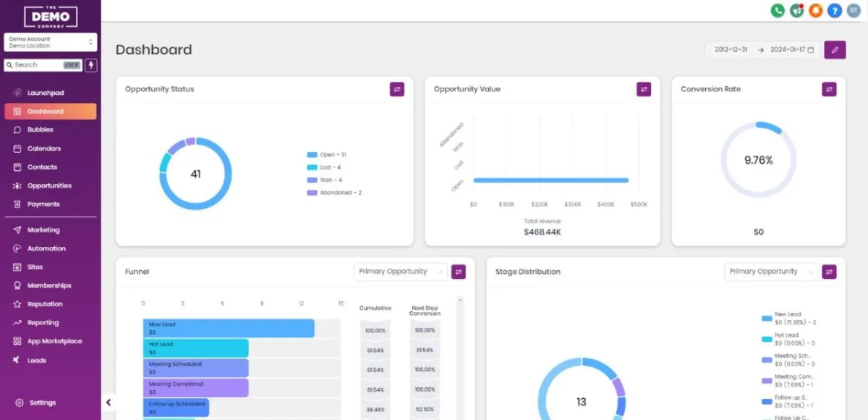Image resolution: width=868 pixels, height=420 pixels.
Task: Click the Dashboard page heading
Action: [154, 50]
